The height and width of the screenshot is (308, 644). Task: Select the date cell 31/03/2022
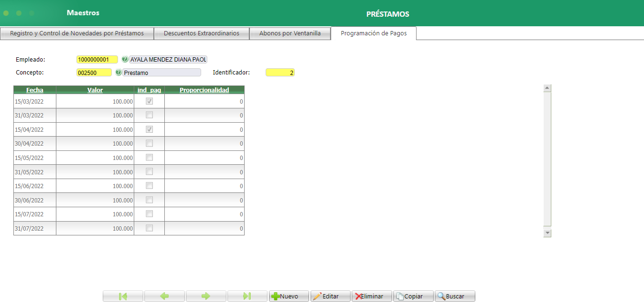[35, 115]
